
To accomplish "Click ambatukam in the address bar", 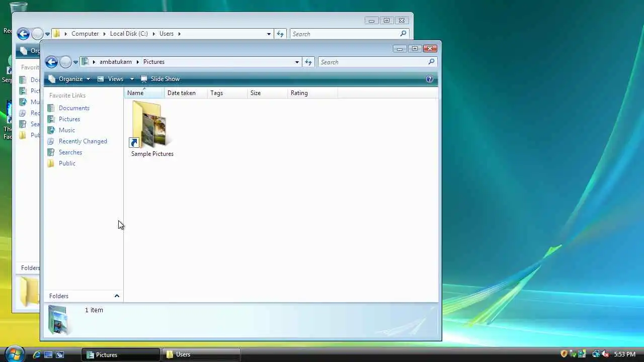I will coord(115,62).
